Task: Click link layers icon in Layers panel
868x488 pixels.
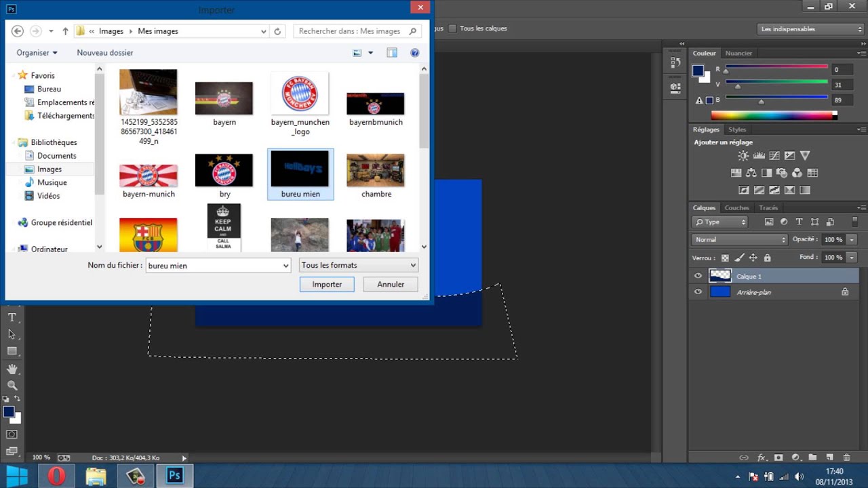Action: point(744,457)
